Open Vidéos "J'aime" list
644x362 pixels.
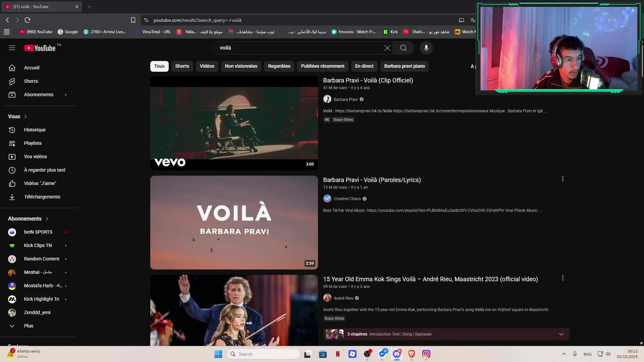pyautogui.click(x=39, y=184)
